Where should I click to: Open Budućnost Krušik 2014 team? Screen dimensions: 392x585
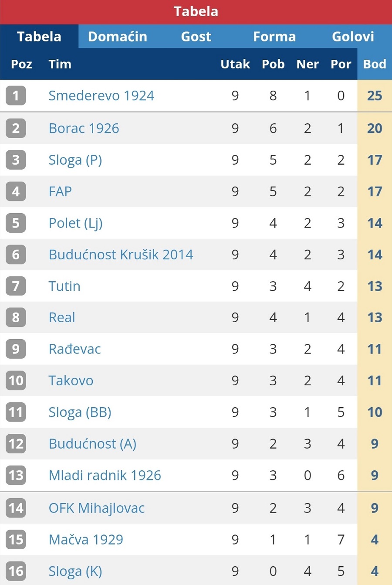point(121,255)
